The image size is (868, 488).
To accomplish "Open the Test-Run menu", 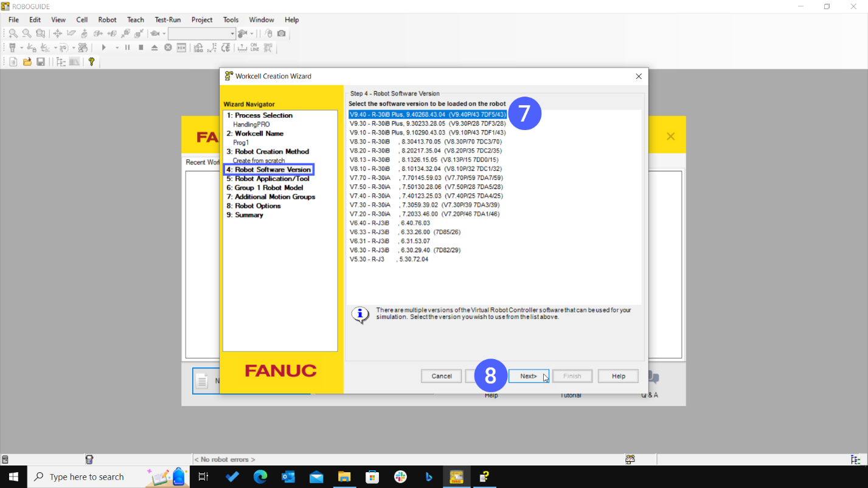I will point(167,19).
